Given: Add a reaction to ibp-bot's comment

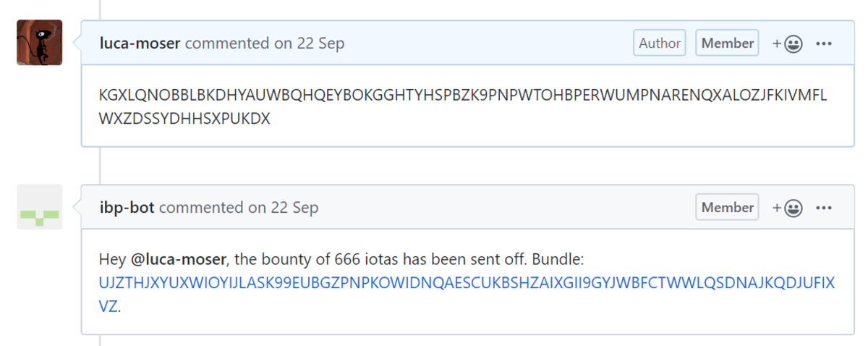Looking at the screenshot, I should 787,208.
